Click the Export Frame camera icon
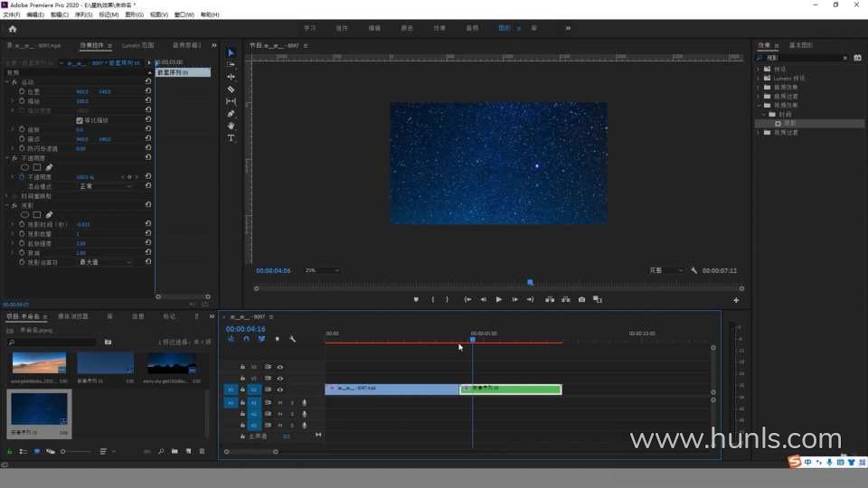868x488 pixels. (581, 299)
